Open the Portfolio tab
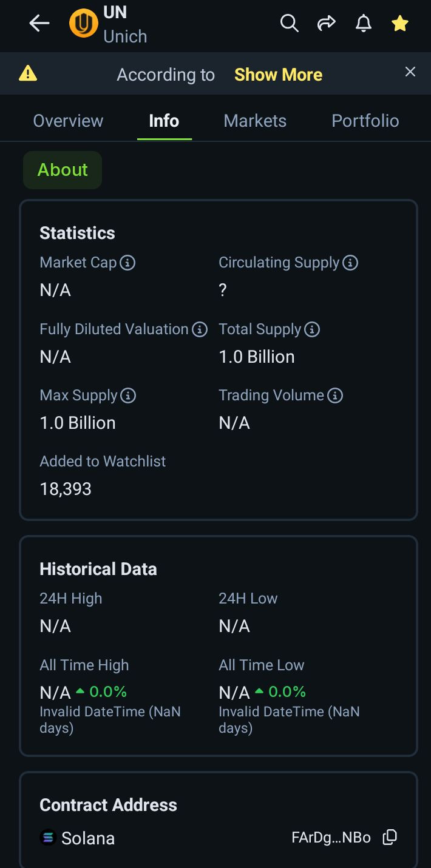The width and height of the screenshot is (431, 868). tap(365, 121)
